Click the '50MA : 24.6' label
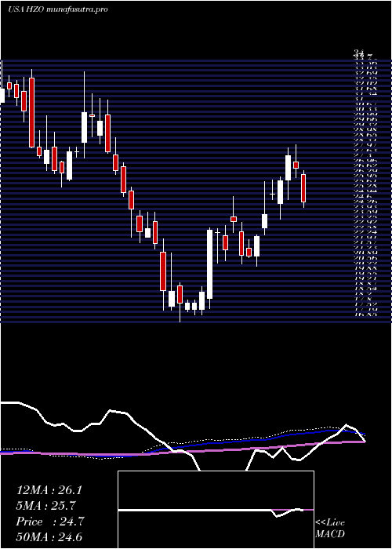 click(x=49, y=537)
